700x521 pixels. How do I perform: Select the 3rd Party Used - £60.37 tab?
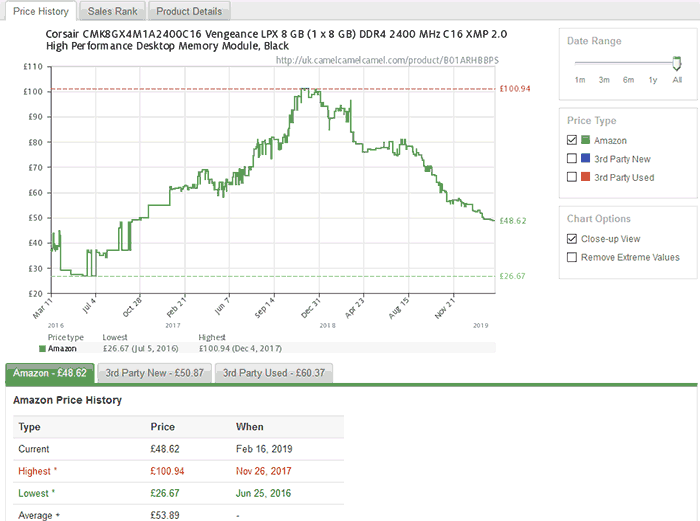click(x=274, y=373)
